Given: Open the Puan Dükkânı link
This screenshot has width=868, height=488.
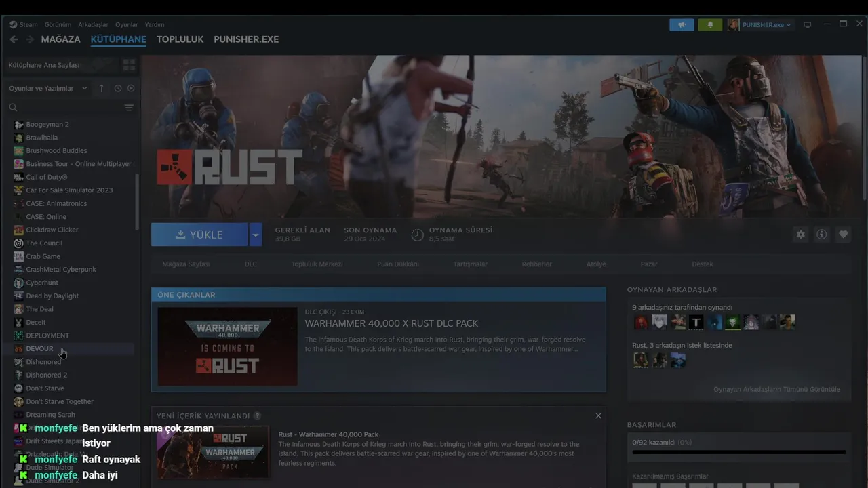Looking at the screenshot, I should coord(398,264).
